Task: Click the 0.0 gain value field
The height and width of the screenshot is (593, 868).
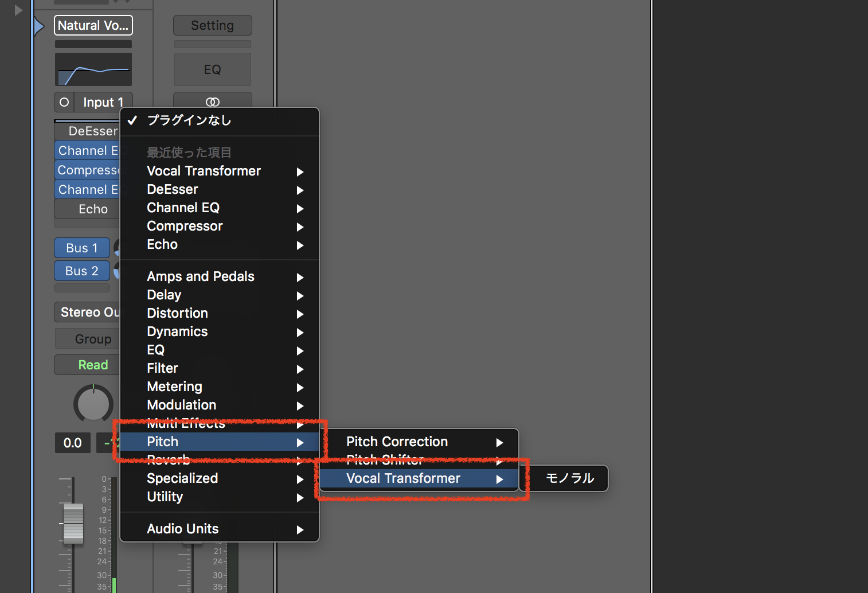Action: pos(73,443)
